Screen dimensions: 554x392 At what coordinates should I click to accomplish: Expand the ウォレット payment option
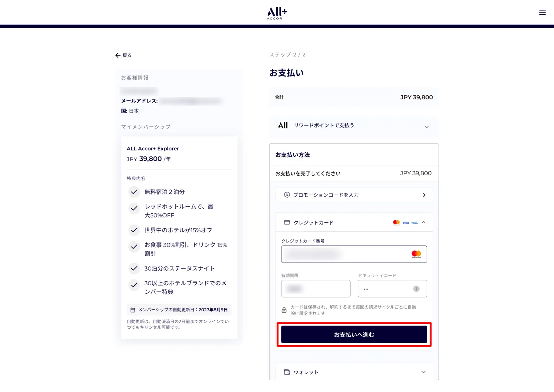pos(354,372)
